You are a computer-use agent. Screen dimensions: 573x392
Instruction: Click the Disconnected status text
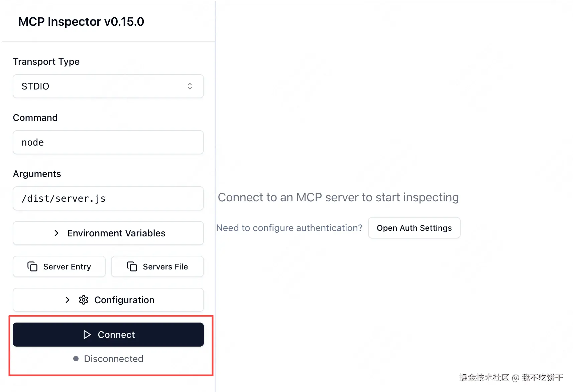pyautogui.click(x=114, y=359)
